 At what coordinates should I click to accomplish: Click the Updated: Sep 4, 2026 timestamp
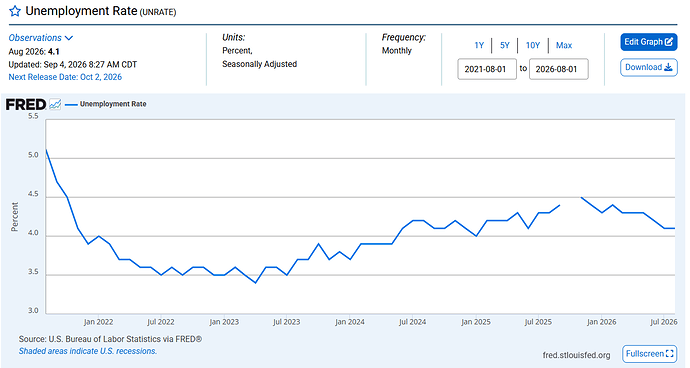73,65
